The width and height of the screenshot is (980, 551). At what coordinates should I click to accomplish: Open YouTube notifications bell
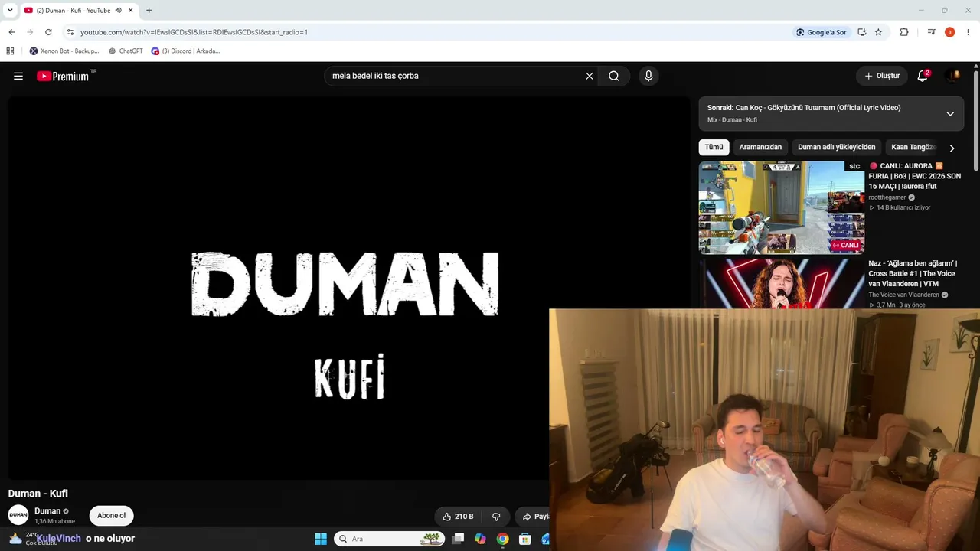[x=923, y=76]
